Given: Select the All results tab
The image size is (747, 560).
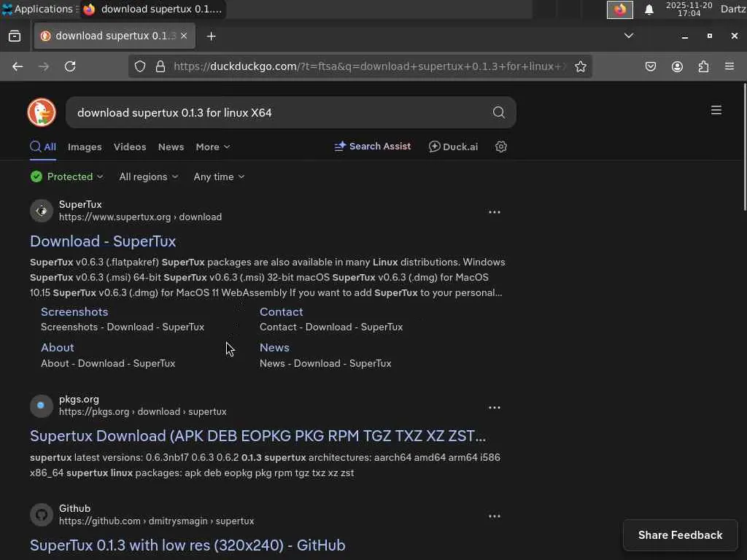Looking at the screenshot, I should 43,147.
